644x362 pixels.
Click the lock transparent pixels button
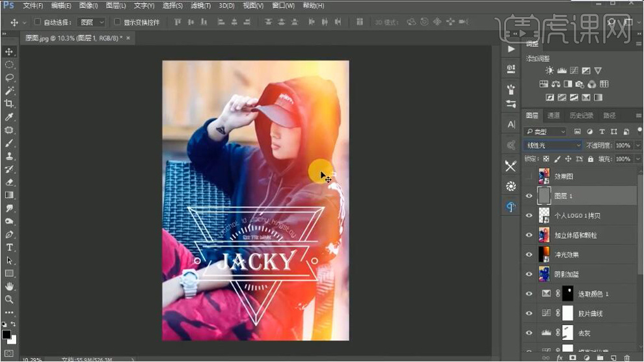click(546, 159)
